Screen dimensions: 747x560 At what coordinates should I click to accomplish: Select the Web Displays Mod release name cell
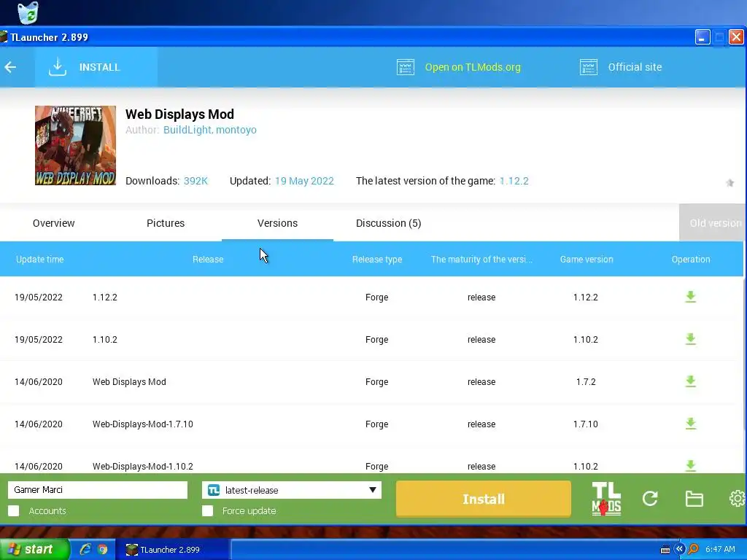[129, 381]
